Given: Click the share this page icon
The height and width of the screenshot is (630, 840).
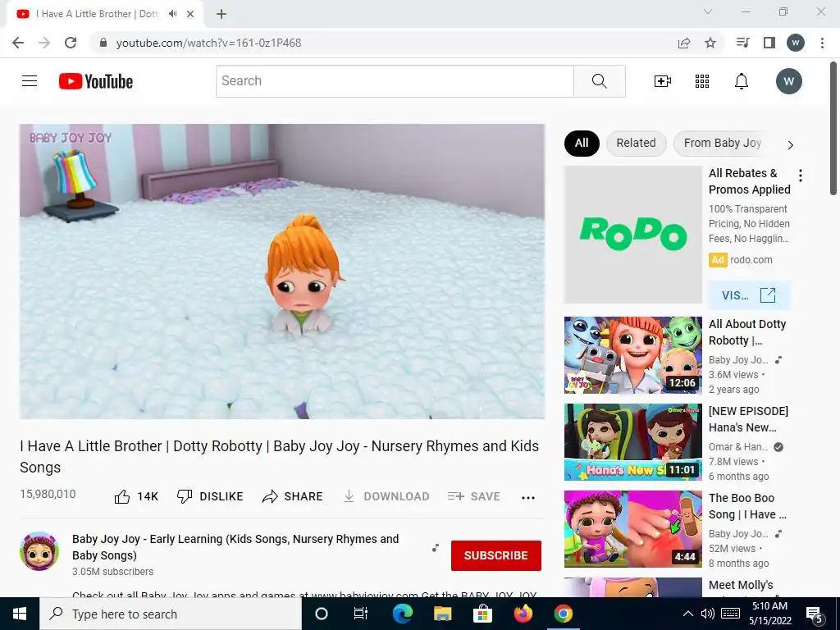Looking at the screenshot, I should 684,43.
